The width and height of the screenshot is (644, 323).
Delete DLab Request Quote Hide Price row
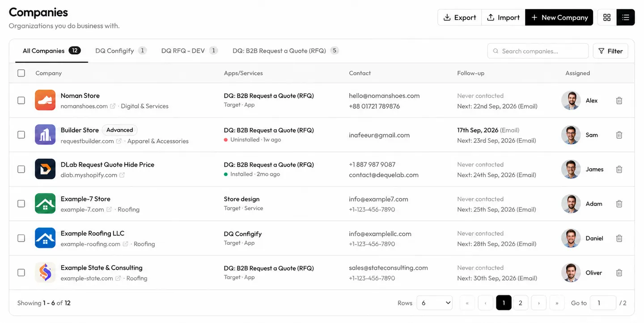coord(619,169)
